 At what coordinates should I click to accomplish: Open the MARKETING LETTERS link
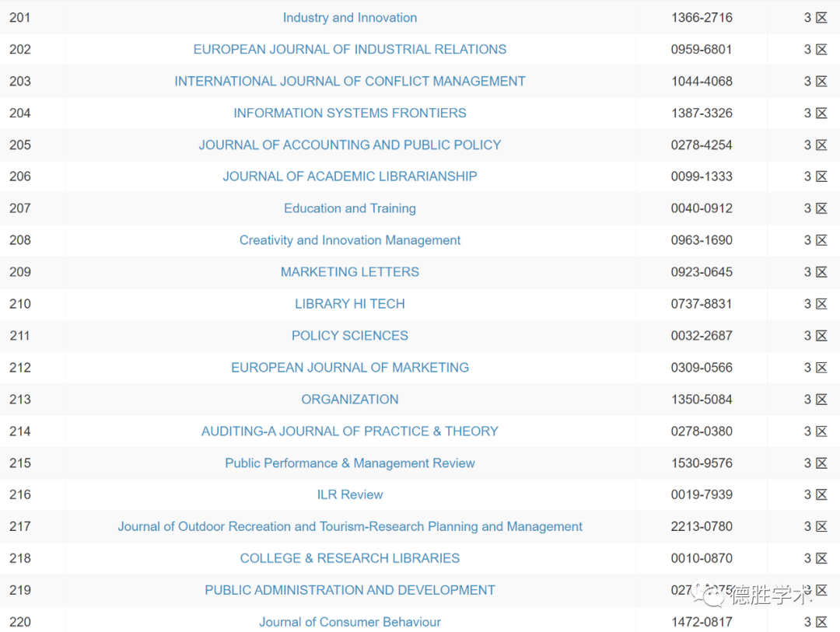click(350, 272)
